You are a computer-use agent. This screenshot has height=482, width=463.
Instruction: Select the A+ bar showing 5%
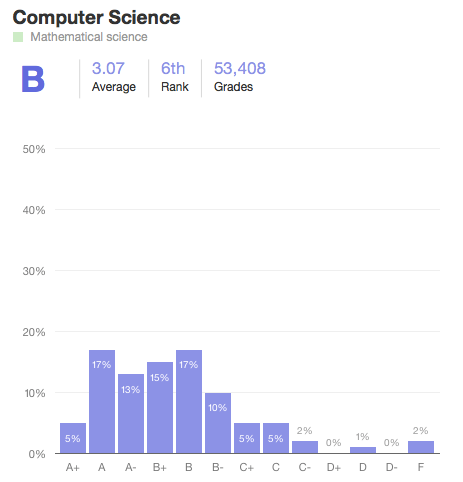(73, 438)
